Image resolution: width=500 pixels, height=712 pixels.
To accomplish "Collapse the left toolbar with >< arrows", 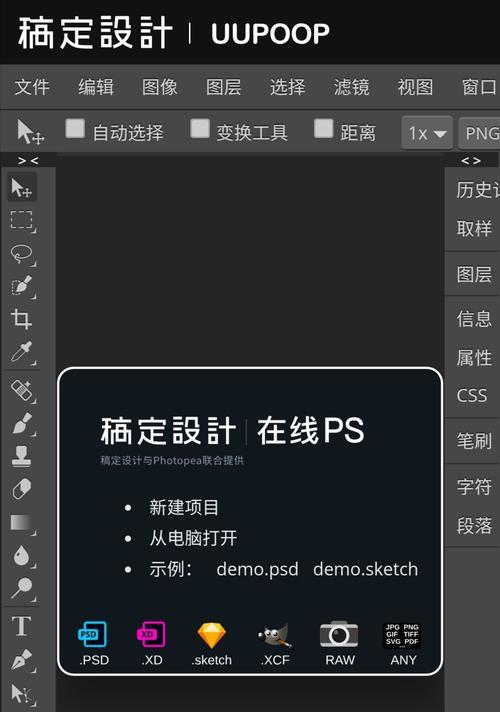I will 28,160.
